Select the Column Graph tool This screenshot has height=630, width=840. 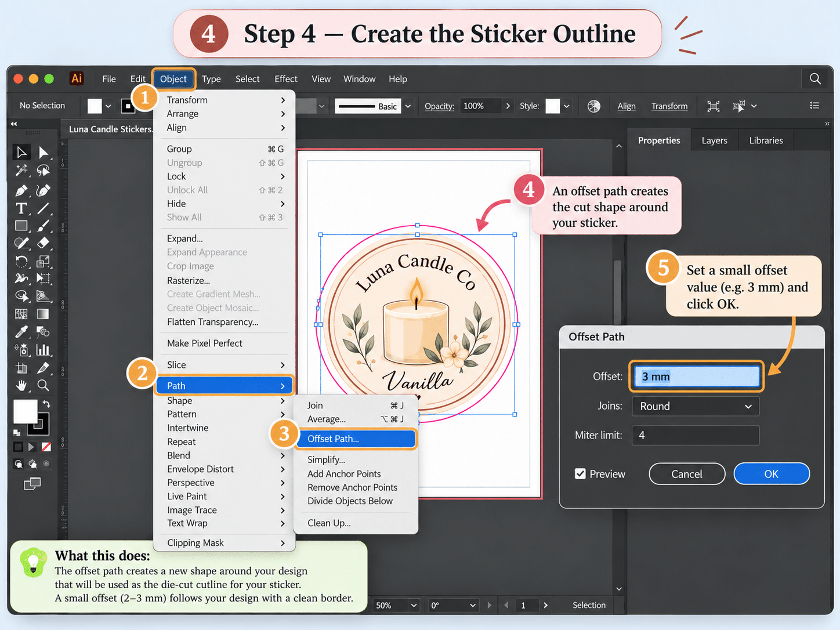point(44,350)
